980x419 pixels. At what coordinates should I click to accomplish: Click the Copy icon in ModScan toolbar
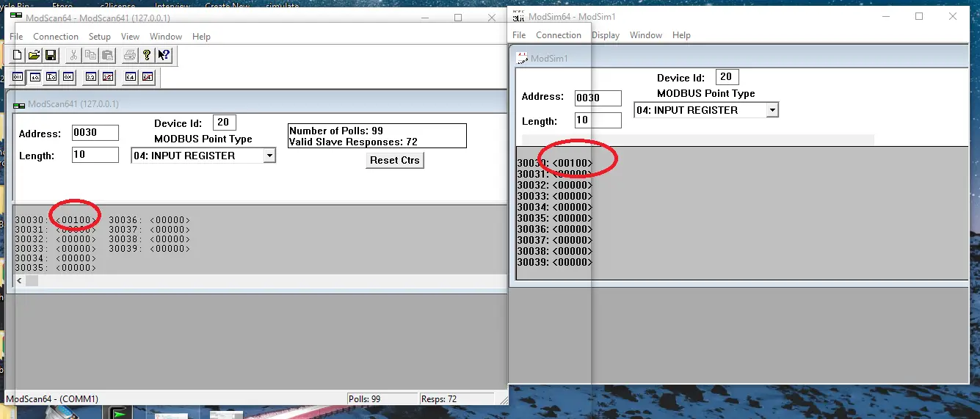click(90, 55)
